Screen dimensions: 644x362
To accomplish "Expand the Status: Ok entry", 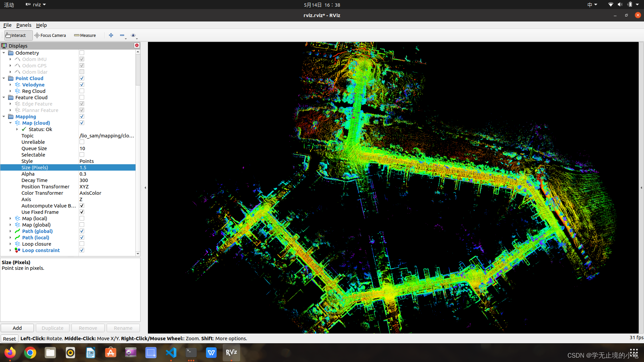I will tap(17, 129).
